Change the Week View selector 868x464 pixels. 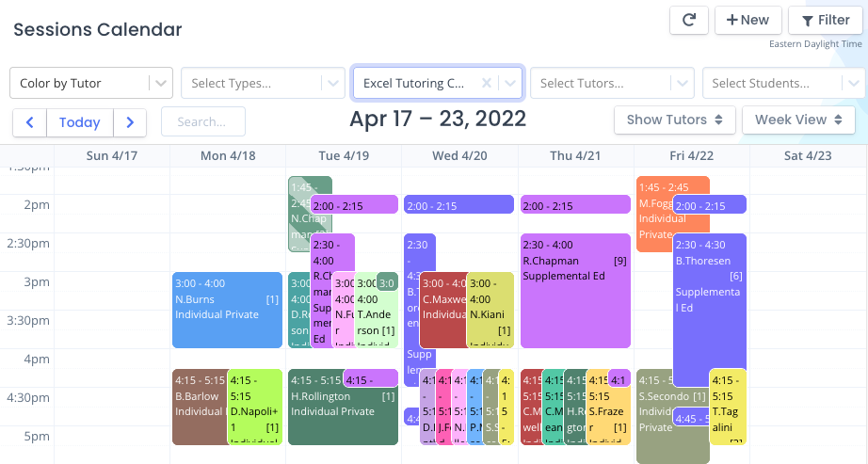[798, 120]
